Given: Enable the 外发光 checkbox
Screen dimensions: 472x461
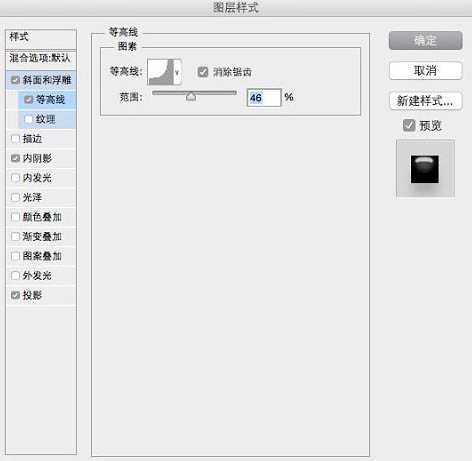Looking at the screenshot, I should 16,276.
